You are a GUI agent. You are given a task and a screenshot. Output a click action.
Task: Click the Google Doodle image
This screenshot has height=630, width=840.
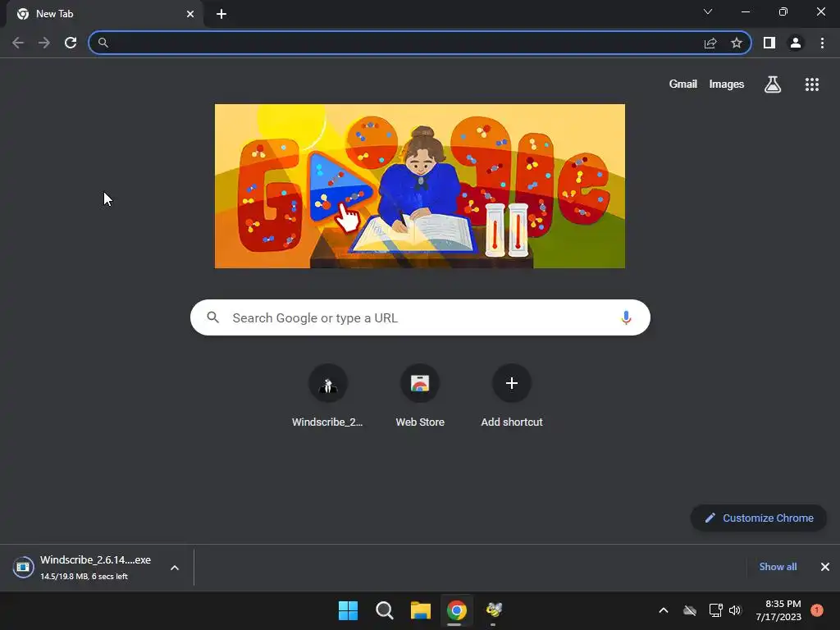point(420,186)
